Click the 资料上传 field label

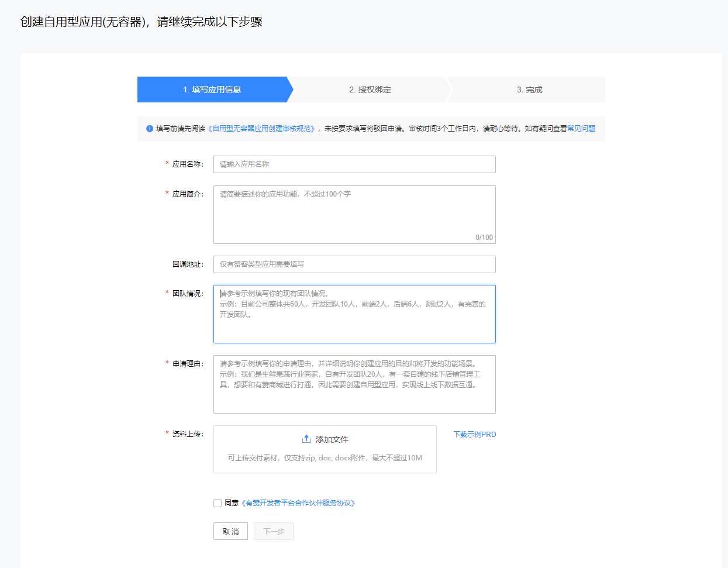[187, 434]
